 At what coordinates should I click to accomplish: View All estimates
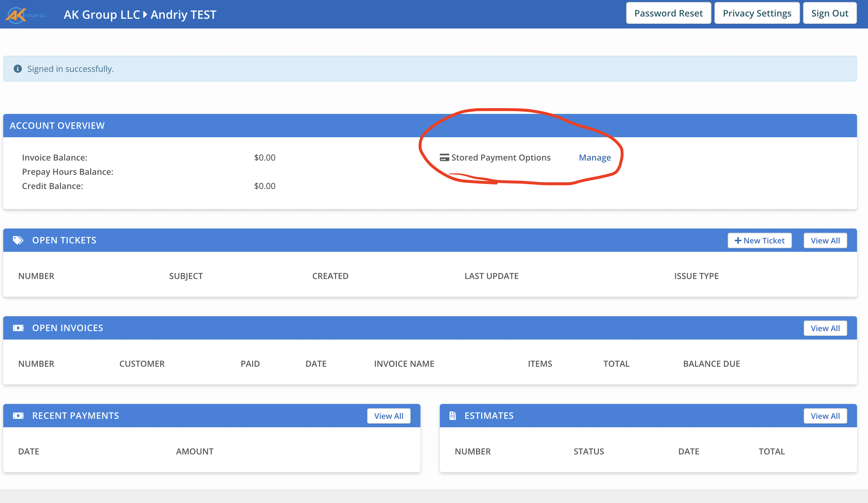[x=825, y=416]
